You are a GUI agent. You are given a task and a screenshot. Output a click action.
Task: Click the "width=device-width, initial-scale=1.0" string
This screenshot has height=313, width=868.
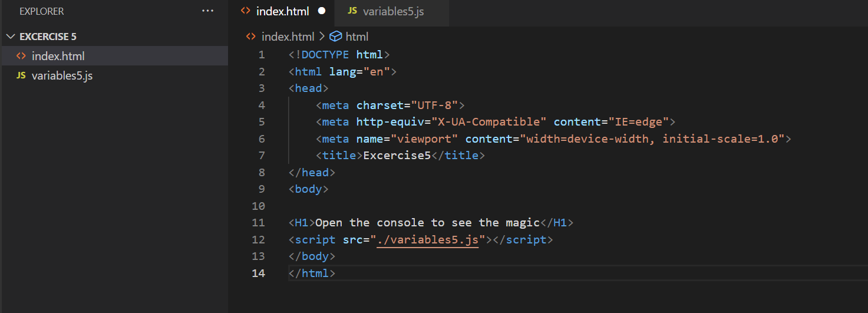[x=652, y=139]
